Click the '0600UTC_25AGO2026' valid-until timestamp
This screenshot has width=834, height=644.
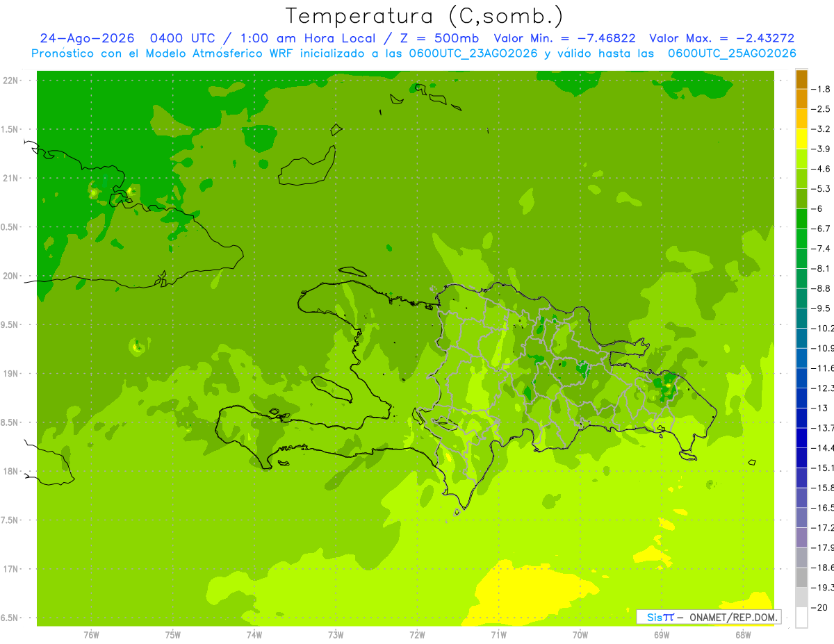coord(732,53)
